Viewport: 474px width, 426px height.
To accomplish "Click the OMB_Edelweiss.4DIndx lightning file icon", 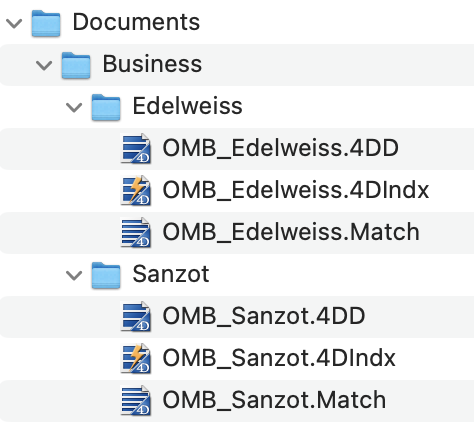I will pos(136,190).
